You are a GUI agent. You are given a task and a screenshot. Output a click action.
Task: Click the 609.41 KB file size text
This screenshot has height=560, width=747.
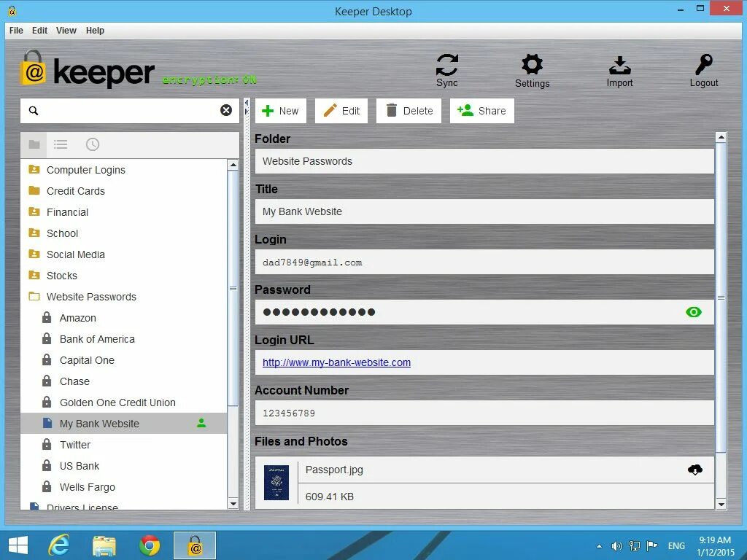point(329,497)
